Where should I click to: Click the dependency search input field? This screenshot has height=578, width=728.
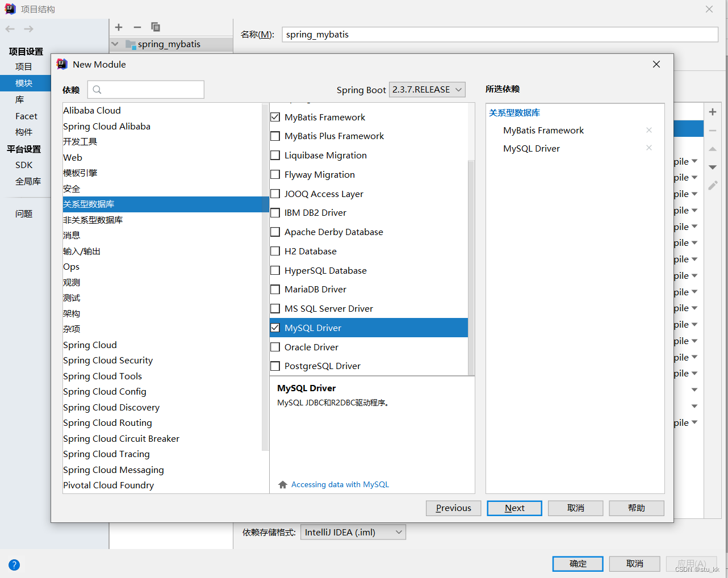click(146, 90)
